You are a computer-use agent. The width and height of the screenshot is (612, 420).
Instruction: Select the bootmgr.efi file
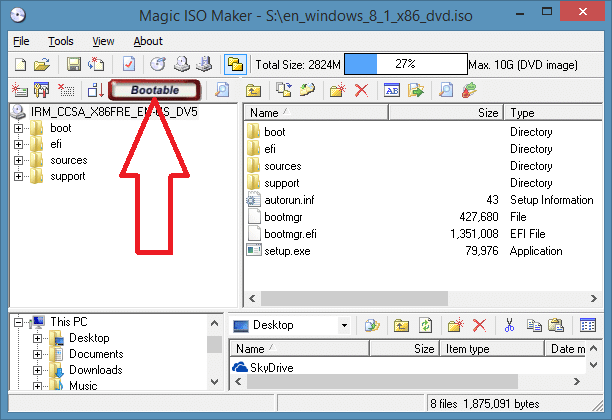coord(290,234)
